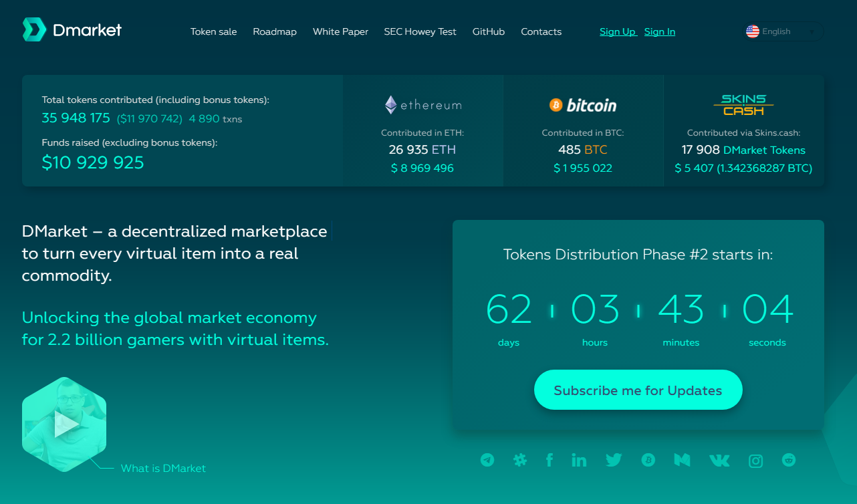Viewport: 857px width, 504px height.
Task: Click the Sign In link
Action: coord(660,31)
